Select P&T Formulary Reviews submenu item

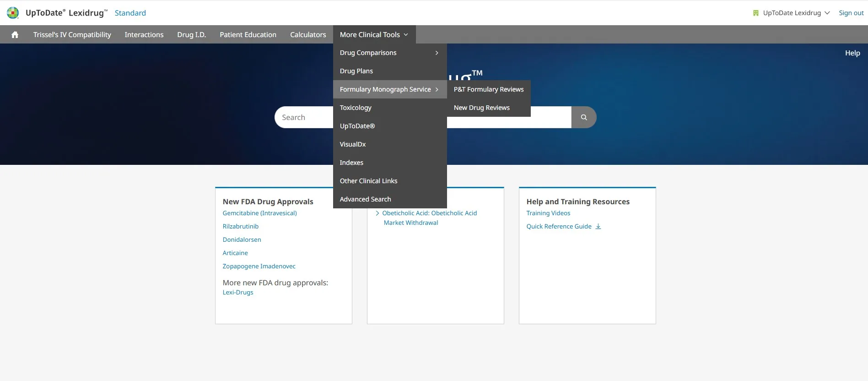point(489,89)
